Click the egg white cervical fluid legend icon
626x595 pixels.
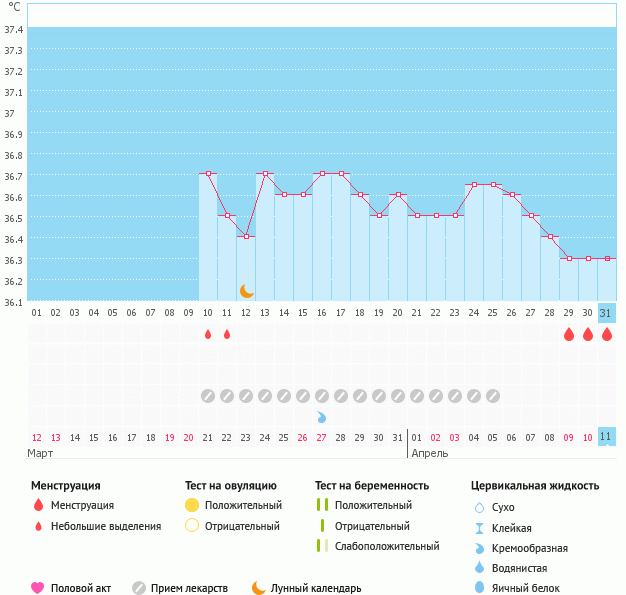[480, 588]
